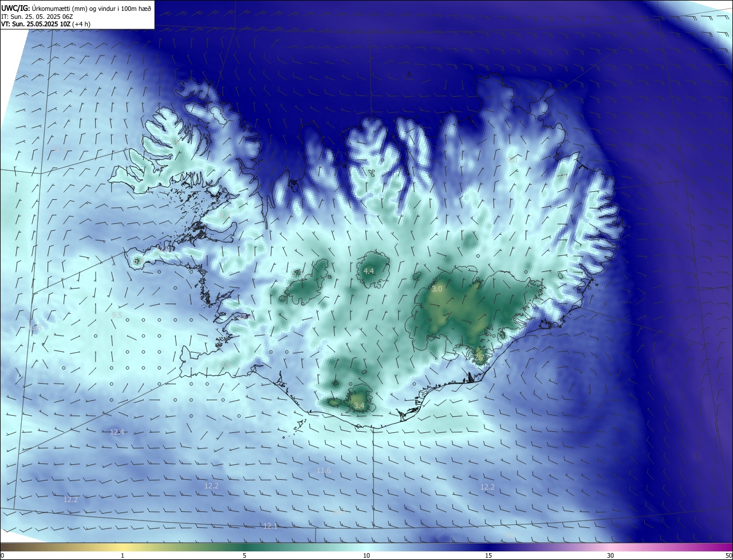Click the 10 tick on the color scale
733x560 pixels.
[366, 555]
